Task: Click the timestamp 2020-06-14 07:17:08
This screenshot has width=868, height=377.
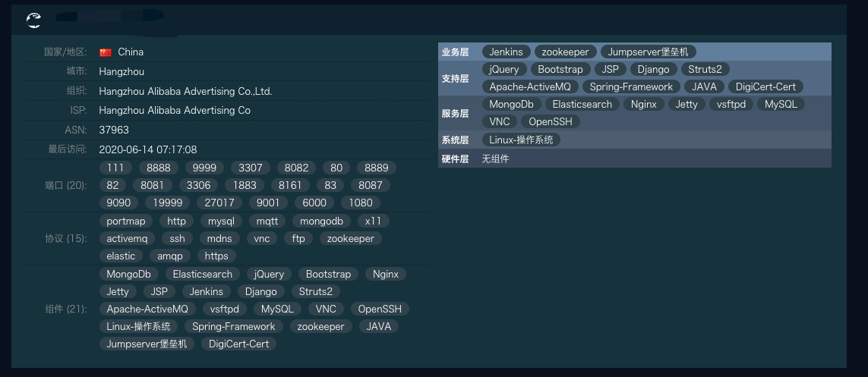Action: click(x=148, y=149)
